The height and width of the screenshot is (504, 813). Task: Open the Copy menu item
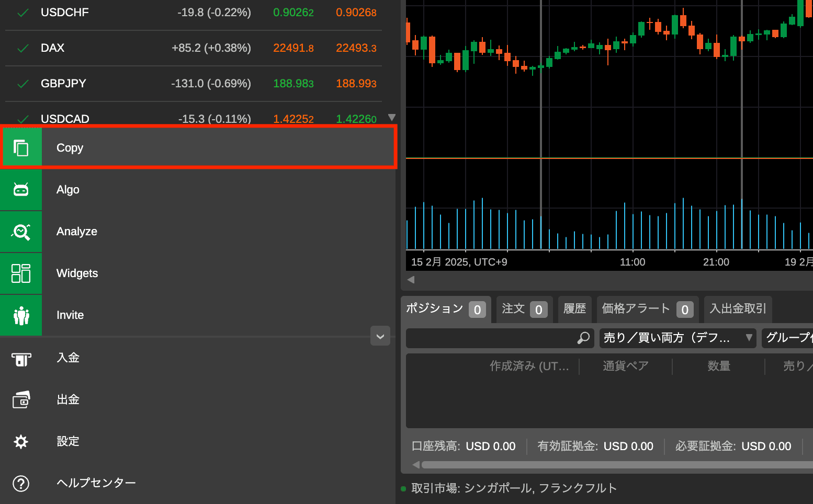[198, 148]
